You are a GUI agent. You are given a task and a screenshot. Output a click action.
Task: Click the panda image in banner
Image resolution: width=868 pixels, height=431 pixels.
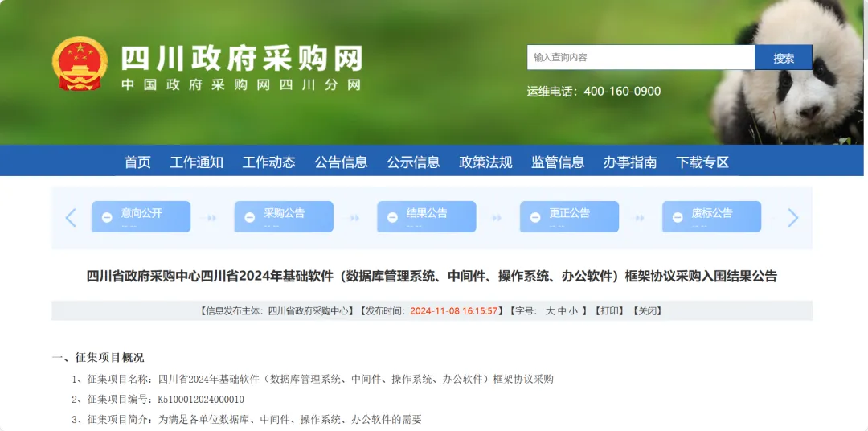[788, 72]
